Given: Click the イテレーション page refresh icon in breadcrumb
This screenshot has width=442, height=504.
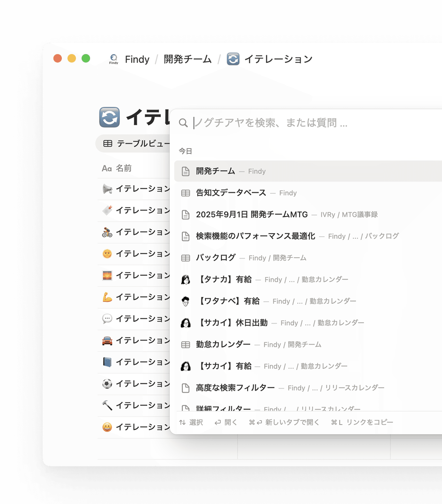Looking at the screenshot, I should point(233,59).
